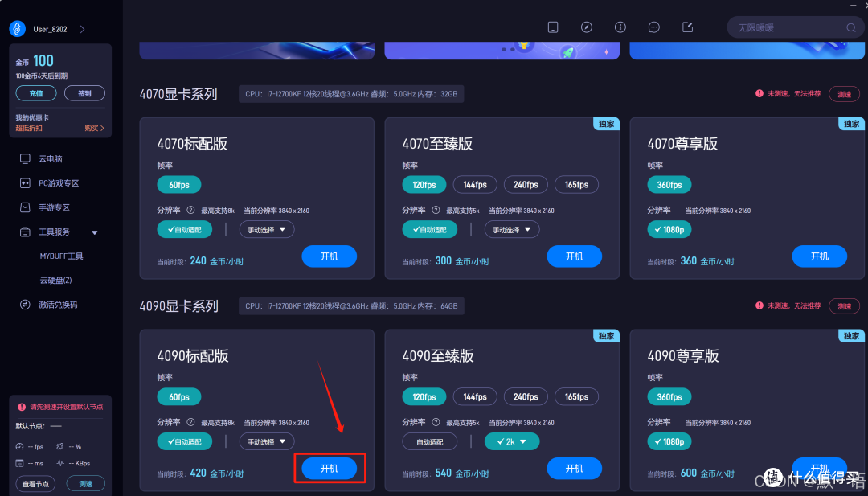Viewport: 868px width, 496px height.
Task: Open the 2k resolution dropdown in 4090至臻版
Action: click(512, 442)
